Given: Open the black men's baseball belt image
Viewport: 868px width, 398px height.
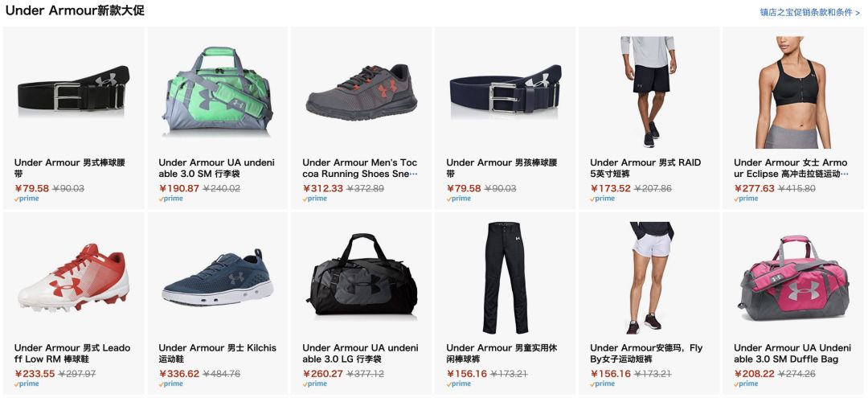Looking at the screenshot, I should [74, 90].
